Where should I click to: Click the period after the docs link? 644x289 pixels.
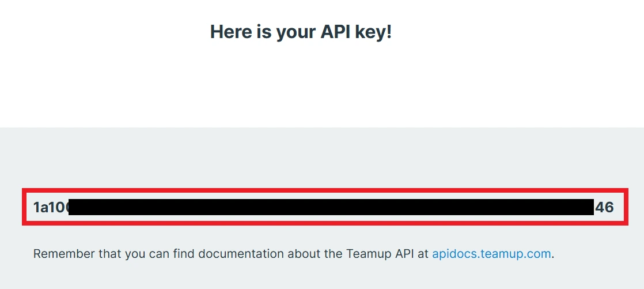(x=553, y=255)
